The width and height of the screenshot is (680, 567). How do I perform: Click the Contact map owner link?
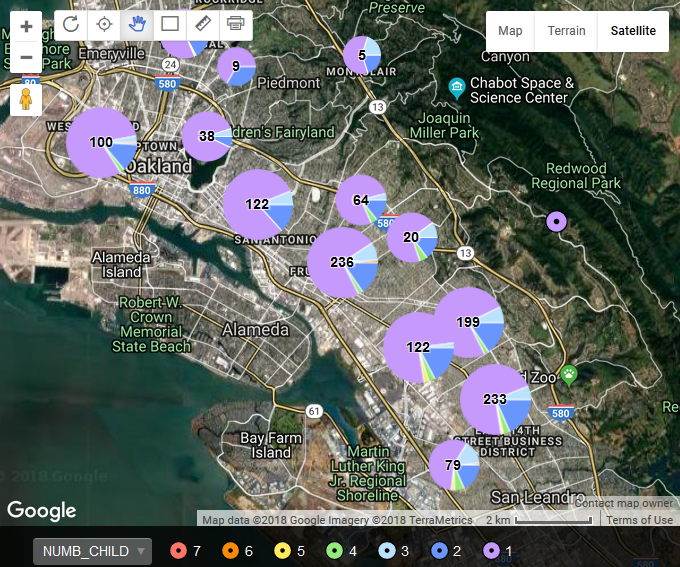(624, 503)
